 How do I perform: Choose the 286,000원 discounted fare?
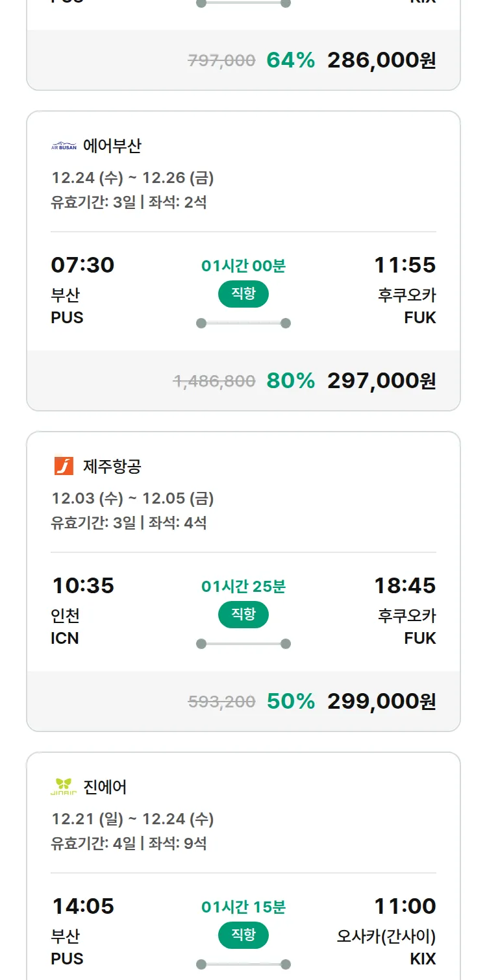tap(381, 60)
